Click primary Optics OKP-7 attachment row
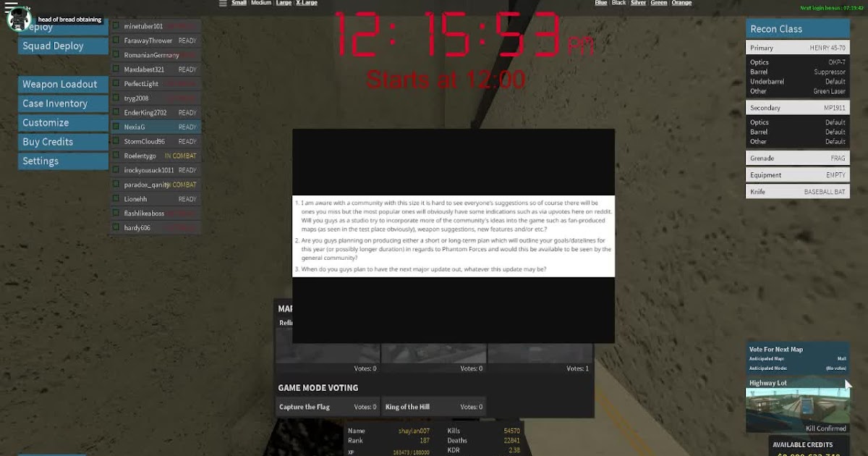This screenshot has height=456, width=868. tap(798, 62)
